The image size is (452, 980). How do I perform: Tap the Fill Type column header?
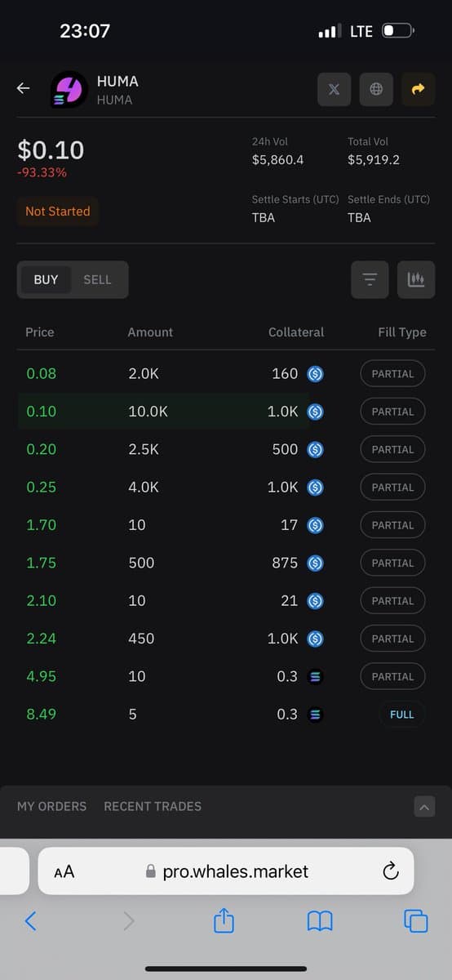click(x=402, y=332)
